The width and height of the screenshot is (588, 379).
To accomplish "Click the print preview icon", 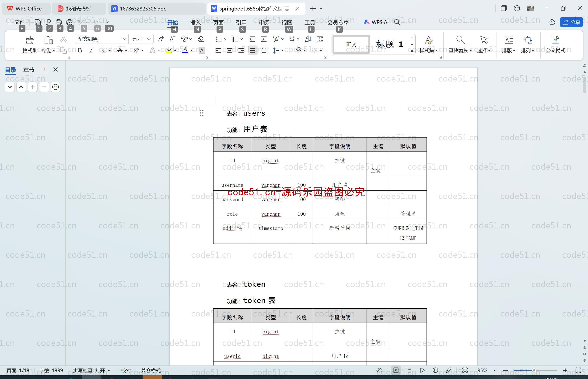I will tap(70, 22).
